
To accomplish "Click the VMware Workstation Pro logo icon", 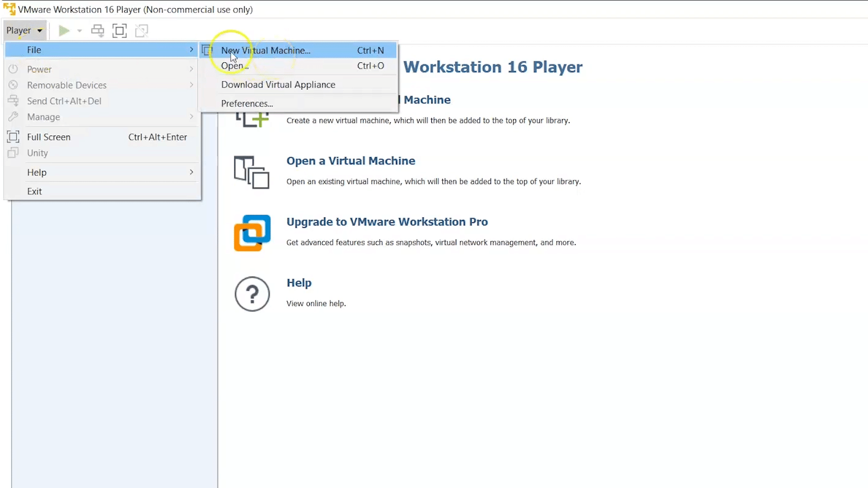I will pyautogui.click(x=252, y=233).
